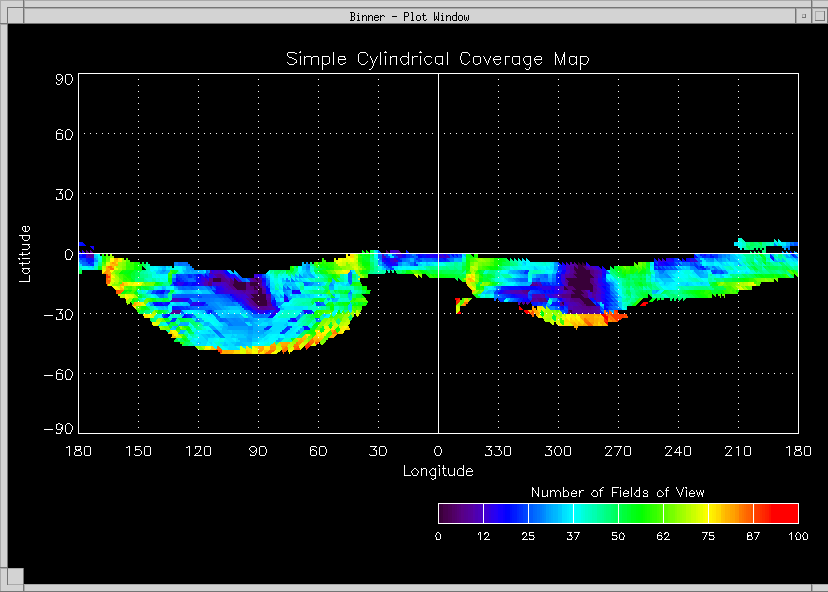Click the blue color bar segment between 12 and 25
Viewport: 828px width, 592px height.
coord(506,514)
